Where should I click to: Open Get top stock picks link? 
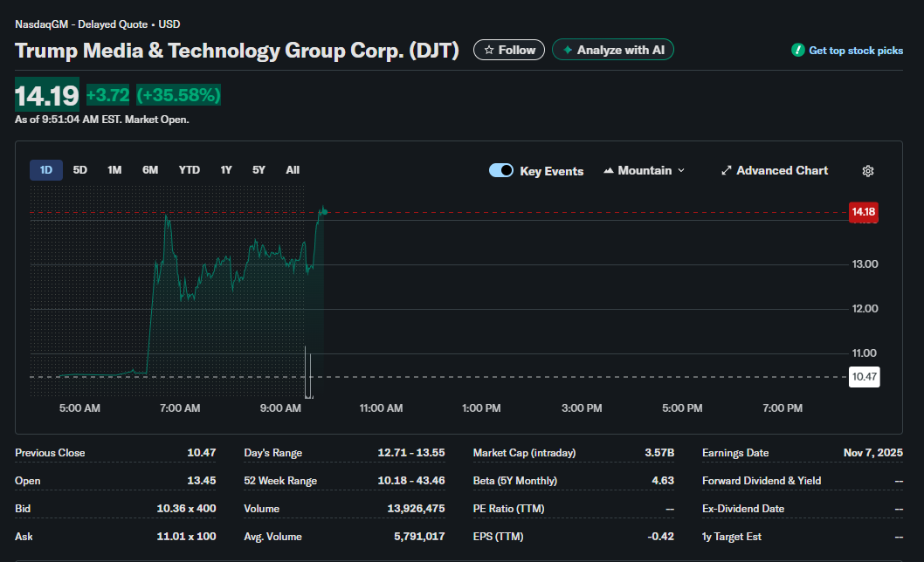point(856,51)
